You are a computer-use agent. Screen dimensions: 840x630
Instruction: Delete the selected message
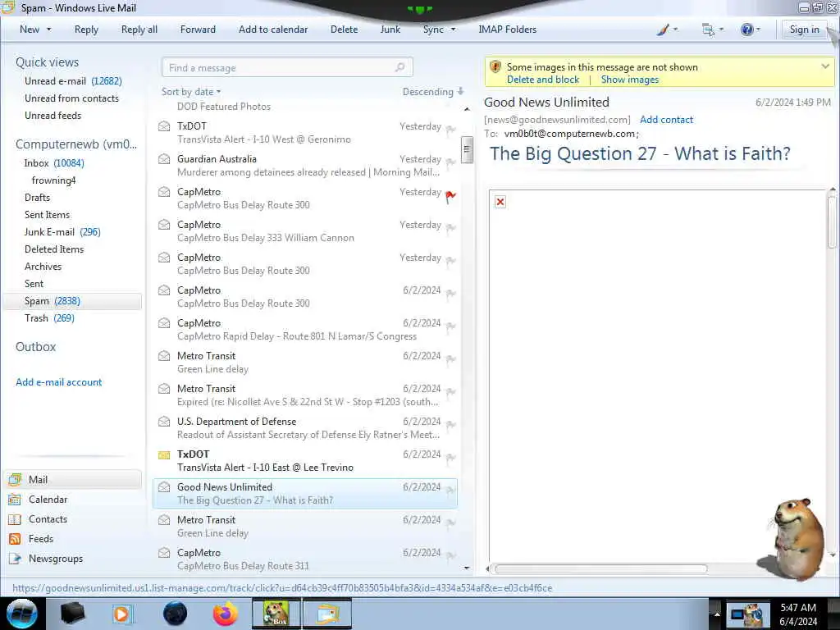click(x=344, y=30)
